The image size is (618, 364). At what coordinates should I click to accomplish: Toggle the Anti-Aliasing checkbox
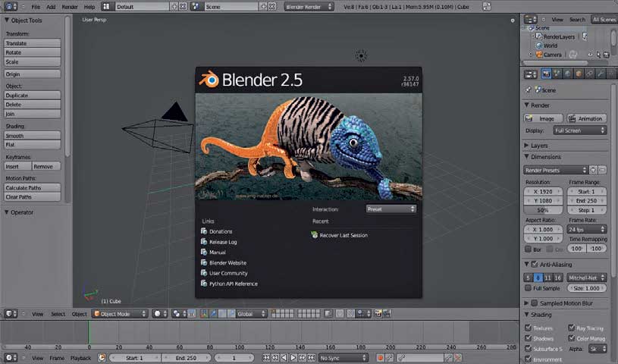click(535, 264)
